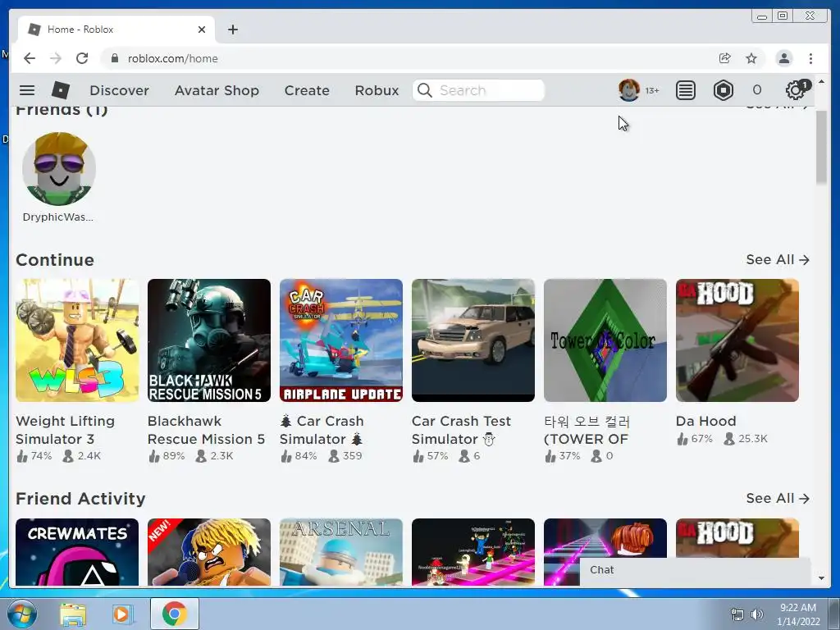Viewport: 840px width, 630px height.
Task: Open the Robux menu item
Action: point(377,90)
